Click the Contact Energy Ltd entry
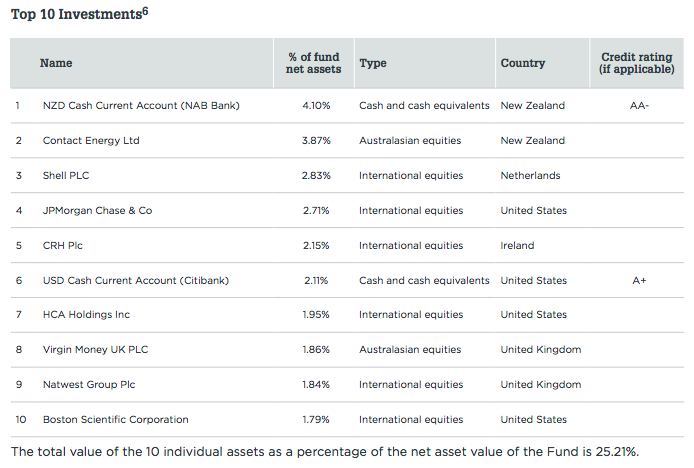 tap(91, 141)
